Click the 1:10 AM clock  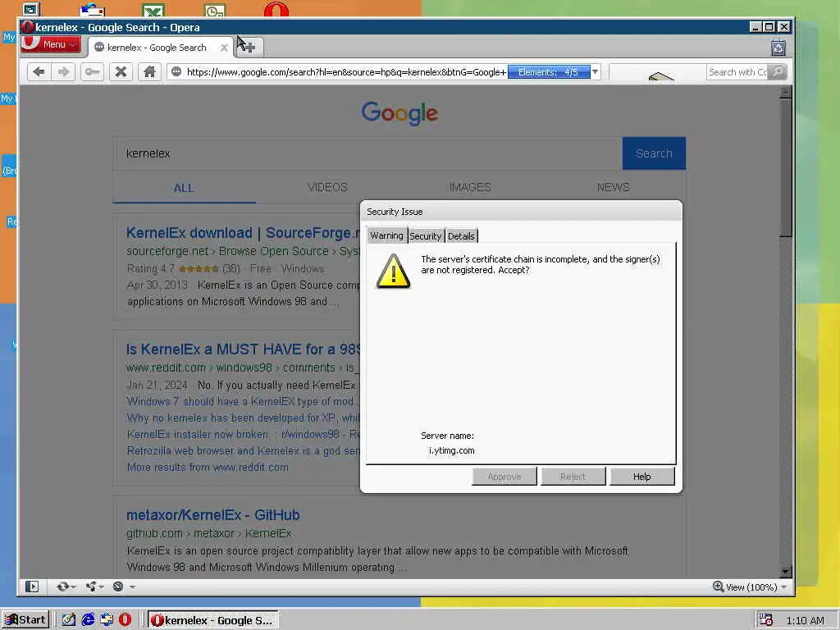[805, 620]
